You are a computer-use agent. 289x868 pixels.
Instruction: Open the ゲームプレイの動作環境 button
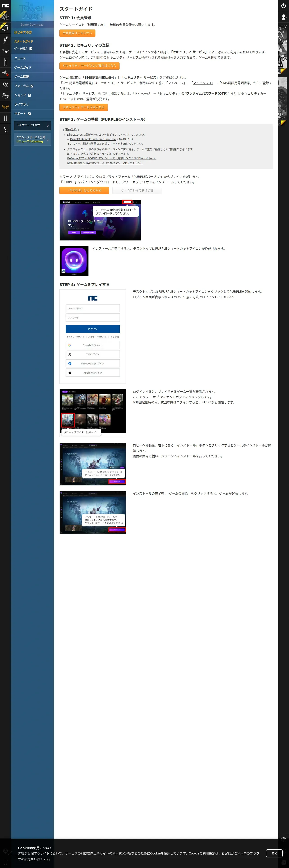(x=137, y=190)
